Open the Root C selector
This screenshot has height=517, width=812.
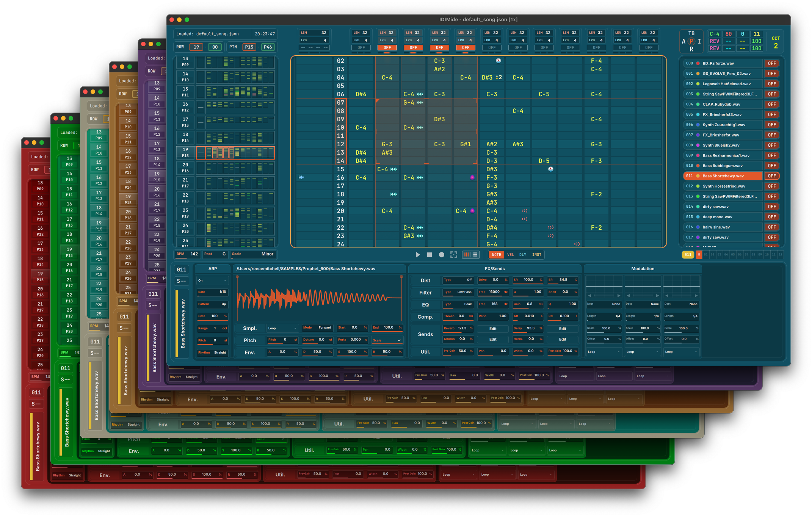215,254
